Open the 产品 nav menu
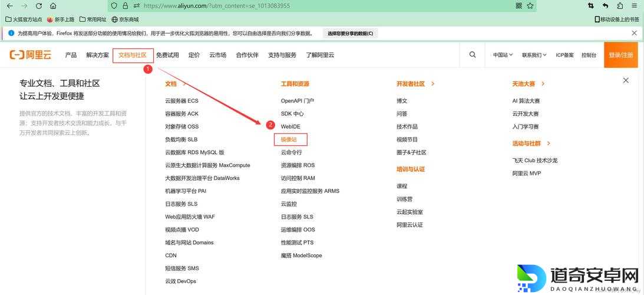Viewport: 644px width, 295px height. (71, 55)
